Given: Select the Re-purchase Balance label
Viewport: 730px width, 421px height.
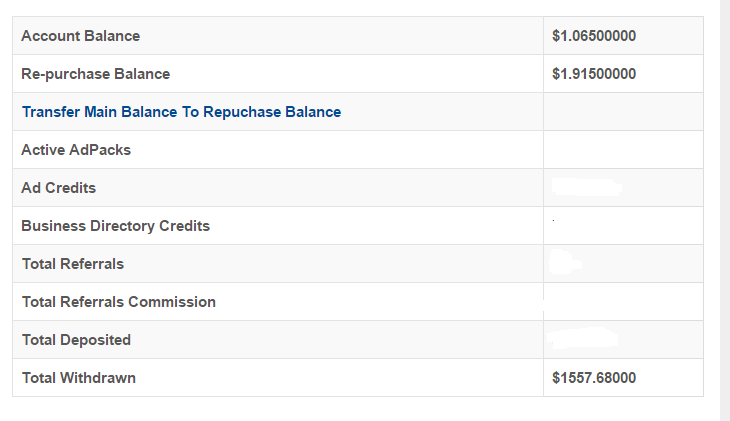Looking at the screenshot, I should (x=95, y=74).
